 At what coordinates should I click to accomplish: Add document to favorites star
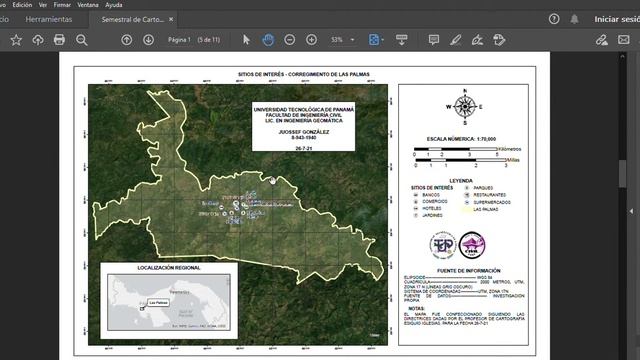(x=16, y=40)
